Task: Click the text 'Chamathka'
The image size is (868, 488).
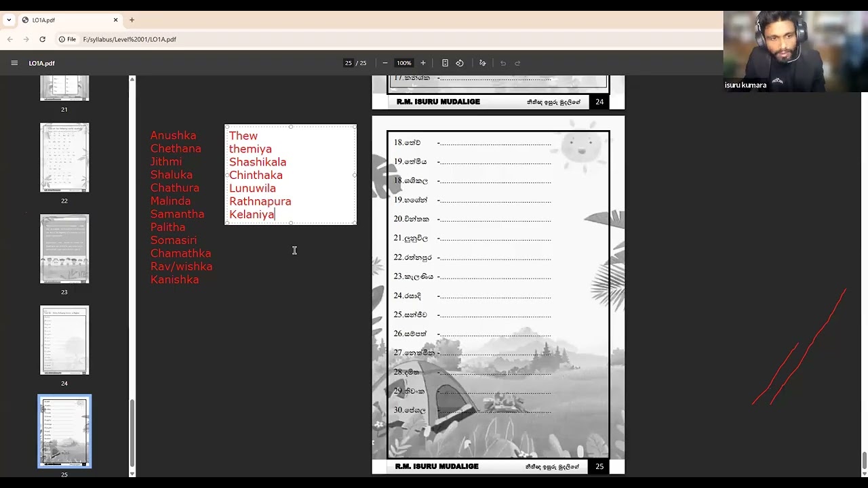Action: coord(181,253)
